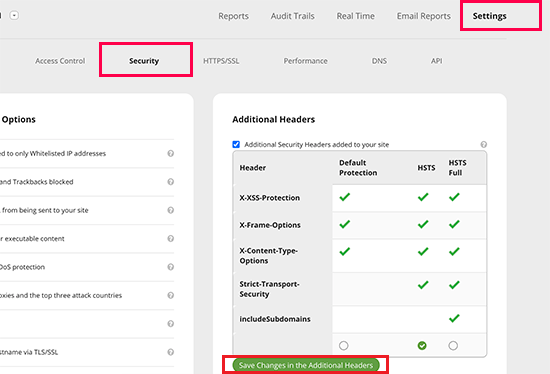This screenshot has height=374, width=550.
Task: Click the X-Frame-Options header row label
Action: [x=270, y=225]
